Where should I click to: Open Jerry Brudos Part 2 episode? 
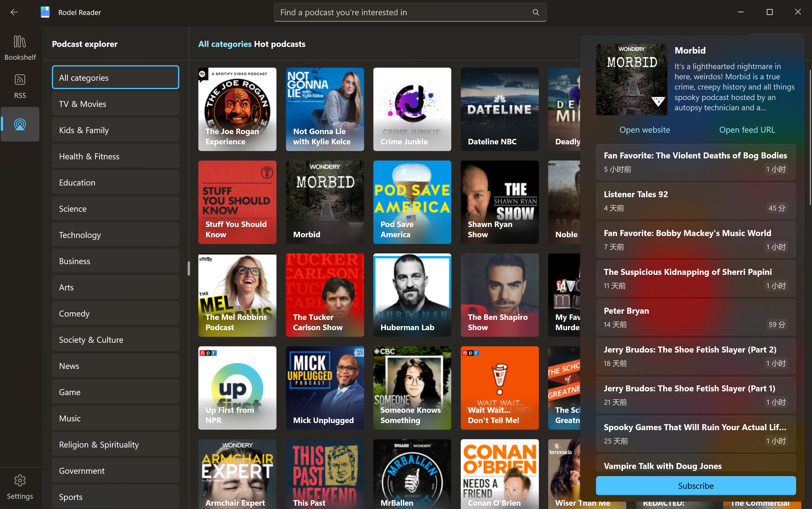tap(696, 356)
